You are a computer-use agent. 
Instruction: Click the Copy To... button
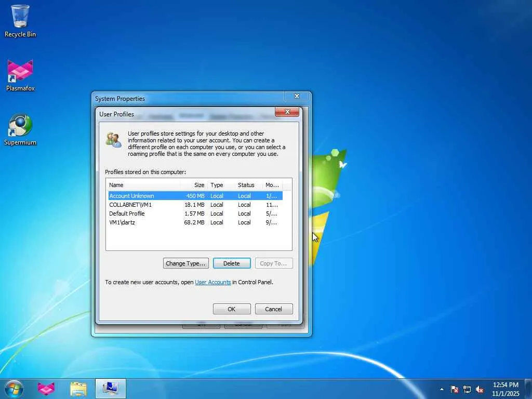click(x=273, y=263)
